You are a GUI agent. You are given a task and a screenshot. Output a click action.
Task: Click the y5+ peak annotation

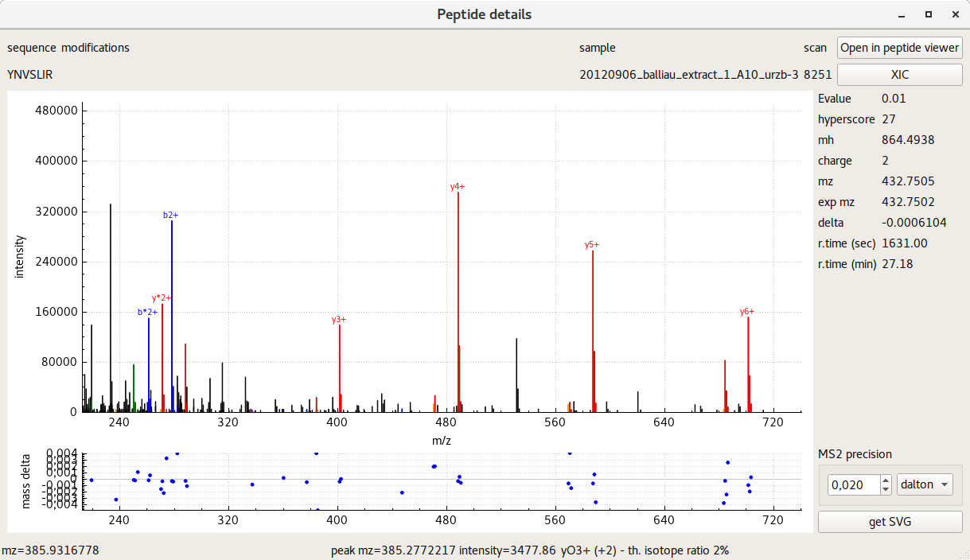(592, 245)
